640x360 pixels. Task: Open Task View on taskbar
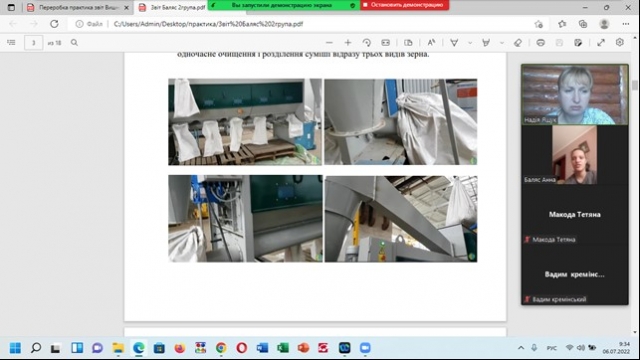pyautogui.click(x=56, y=348)
